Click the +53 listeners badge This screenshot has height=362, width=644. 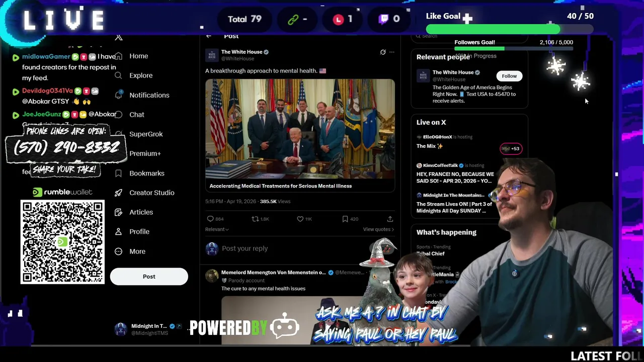coord(511,148)
